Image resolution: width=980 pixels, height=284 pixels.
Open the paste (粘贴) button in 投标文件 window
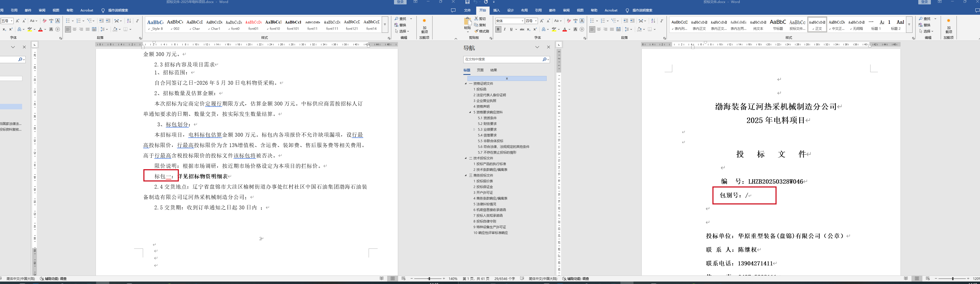click(467, 24)
